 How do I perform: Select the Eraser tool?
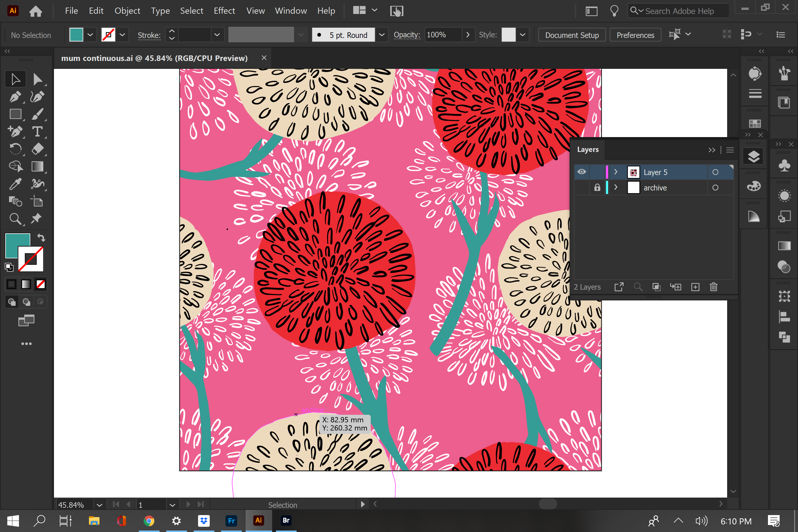tap(38, 149)
